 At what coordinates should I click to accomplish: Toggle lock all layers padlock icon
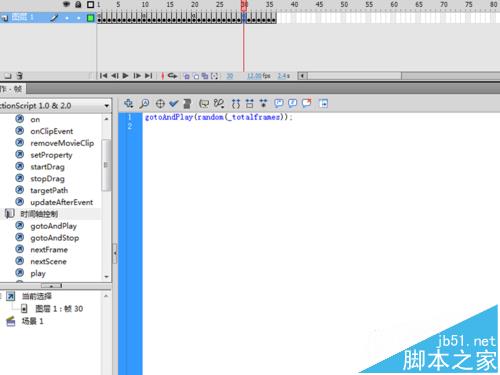click(78, 4)
